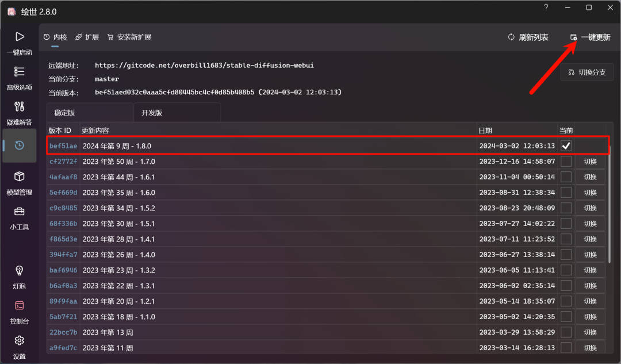The width and height of the screenshot is (621, 364).
Task: Switch to the 内核 tab
Action: pos(55,37)
